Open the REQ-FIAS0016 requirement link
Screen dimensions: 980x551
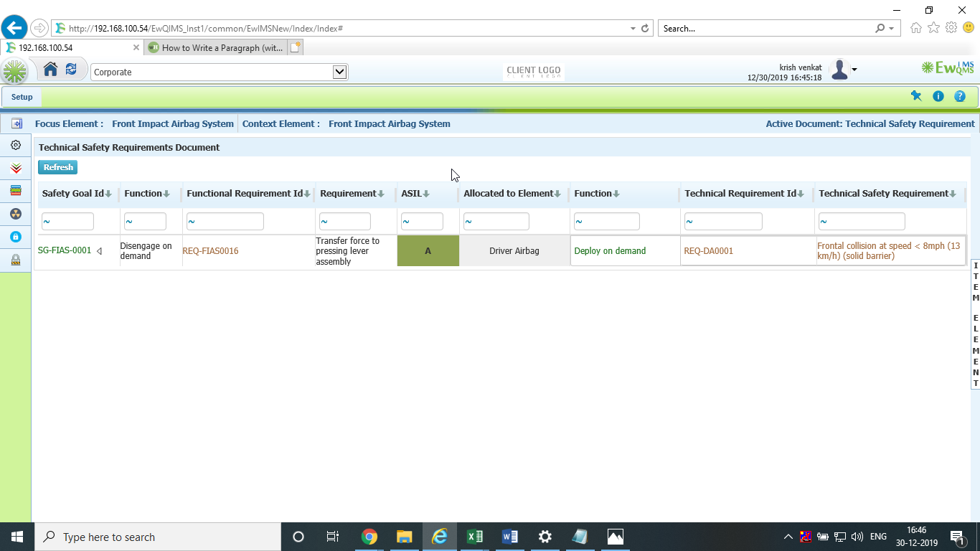211,251
